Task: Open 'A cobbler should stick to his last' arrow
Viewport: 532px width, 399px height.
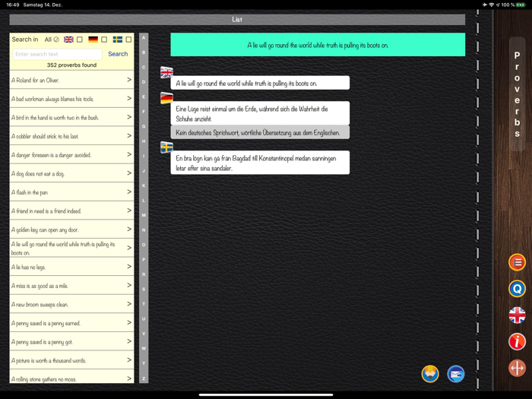Action: (x=129, y=135)
